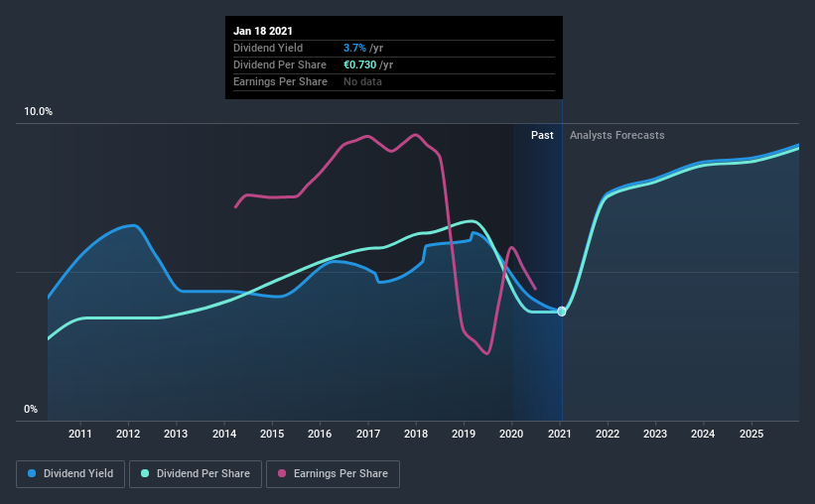The image size is (815, 504).
Task: Click the €0.730 dividend per share value
Action: click(x=359, y=64)
